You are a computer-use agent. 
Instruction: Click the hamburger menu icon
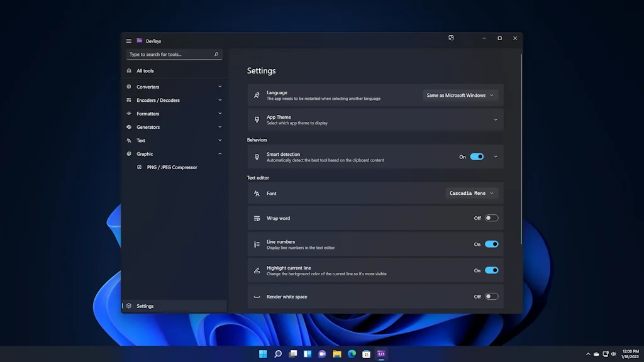pos(129,41)
